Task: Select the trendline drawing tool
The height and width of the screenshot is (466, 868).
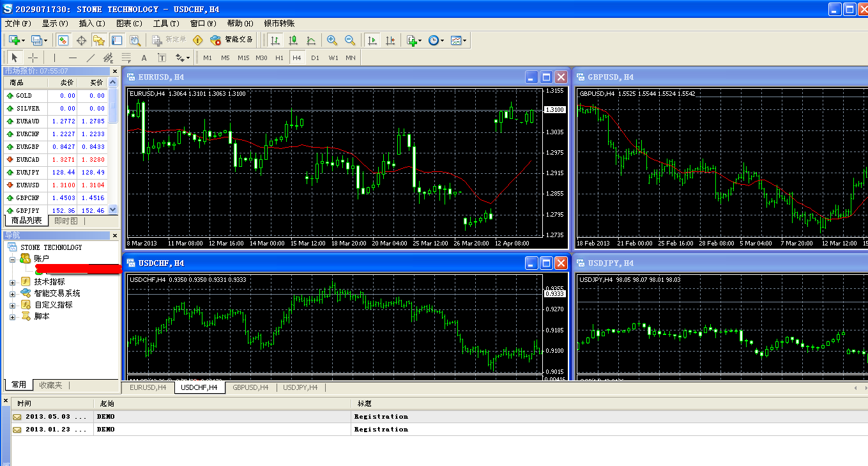Action: point(90,58)
